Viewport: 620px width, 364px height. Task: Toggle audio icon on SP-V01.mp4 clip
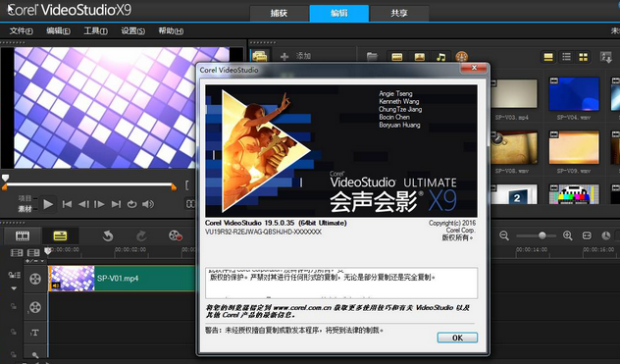(x=56, y=286)
